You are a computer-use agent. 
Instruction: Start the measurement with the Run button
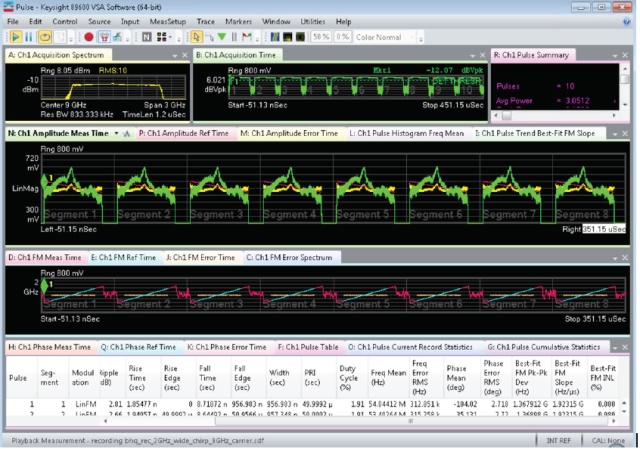pos(16,37)
